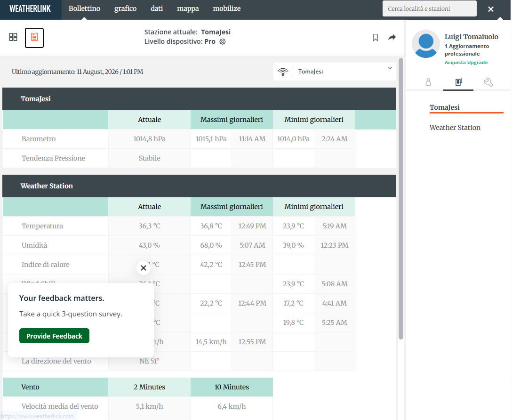The width and height of the screenshot is (512, 420).
Task: Click the Luigi Tomaiuolo user name
Action: point(471,37)
